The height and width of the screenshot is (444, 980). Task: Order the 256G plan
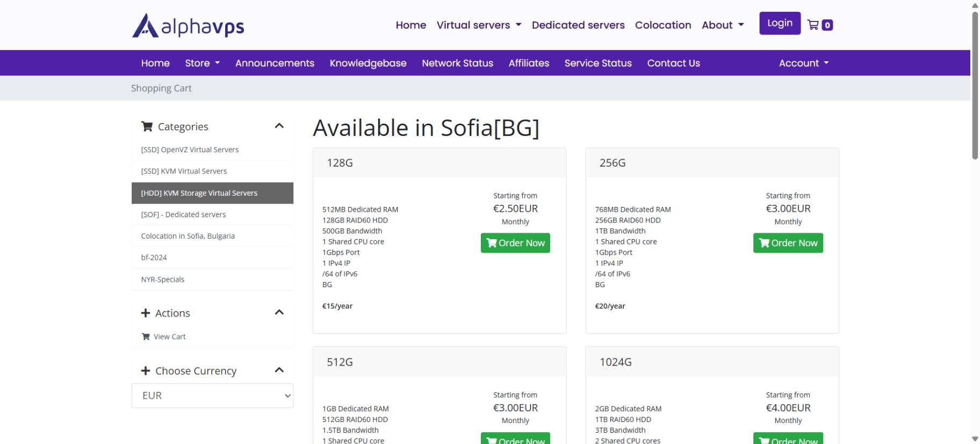pyautogui.click(x=788, y=243)
